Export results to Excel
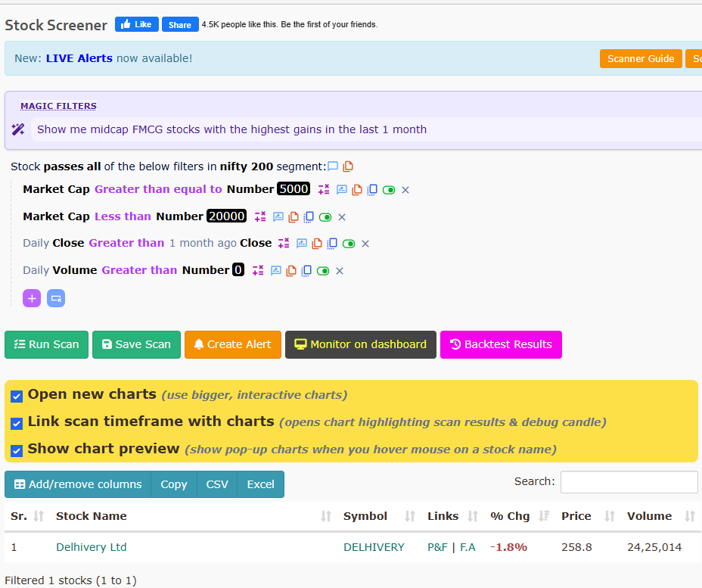 [260, 484]
